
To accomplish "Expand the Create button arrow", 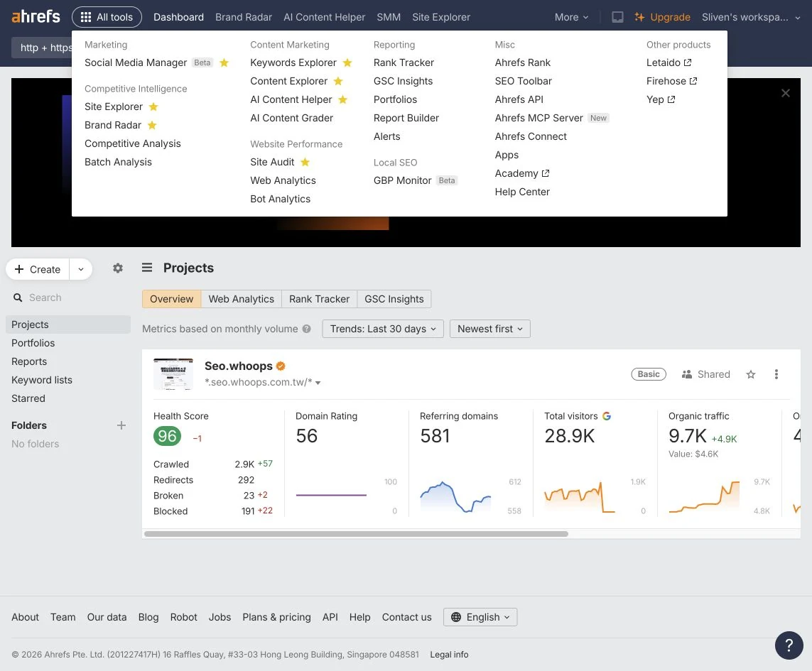I will coord(81,269).
